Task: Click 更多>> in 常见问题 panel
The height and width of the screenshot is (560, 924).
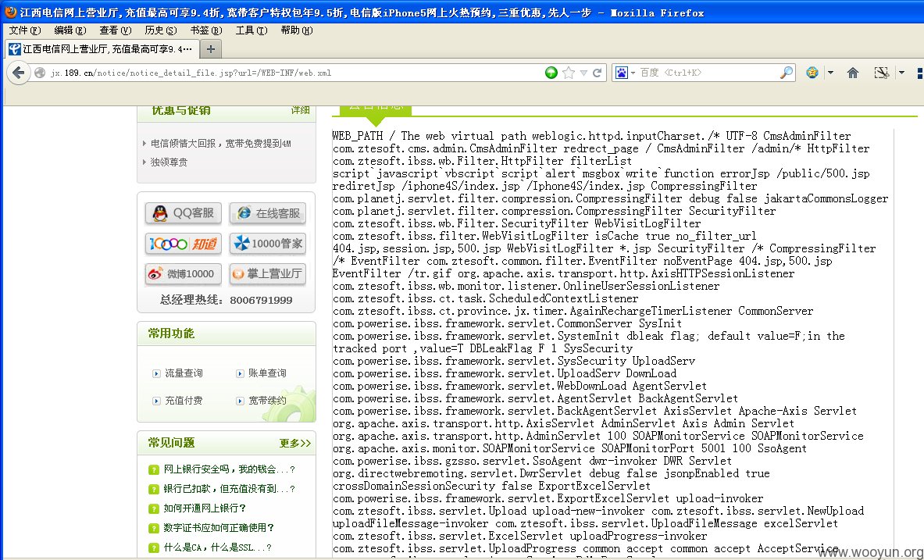Action: pos(294,443)
